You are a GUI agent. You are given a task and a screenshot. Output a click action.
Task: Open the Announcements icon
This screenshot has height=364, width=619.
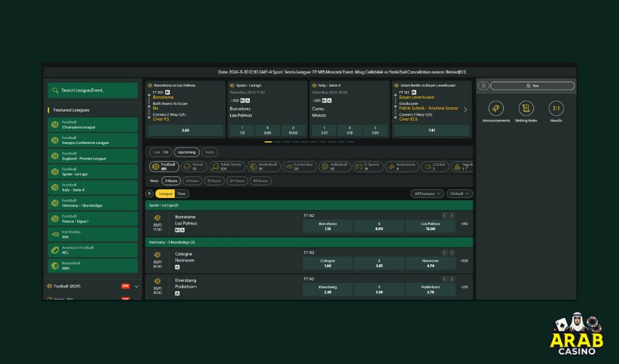coord(496,108)
